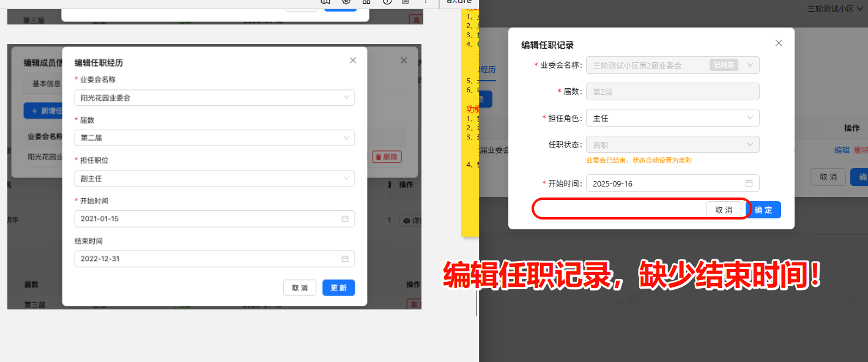Open the sitemap pages panel in Axure toolbar
This screenshot has width=868, height=362.
click(x=325, y=2)
